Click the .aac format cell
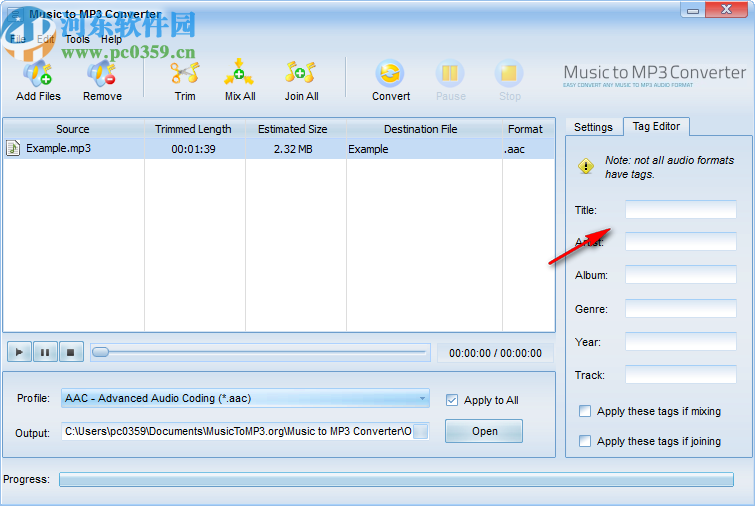755x506 pixels. coord(528,149)
